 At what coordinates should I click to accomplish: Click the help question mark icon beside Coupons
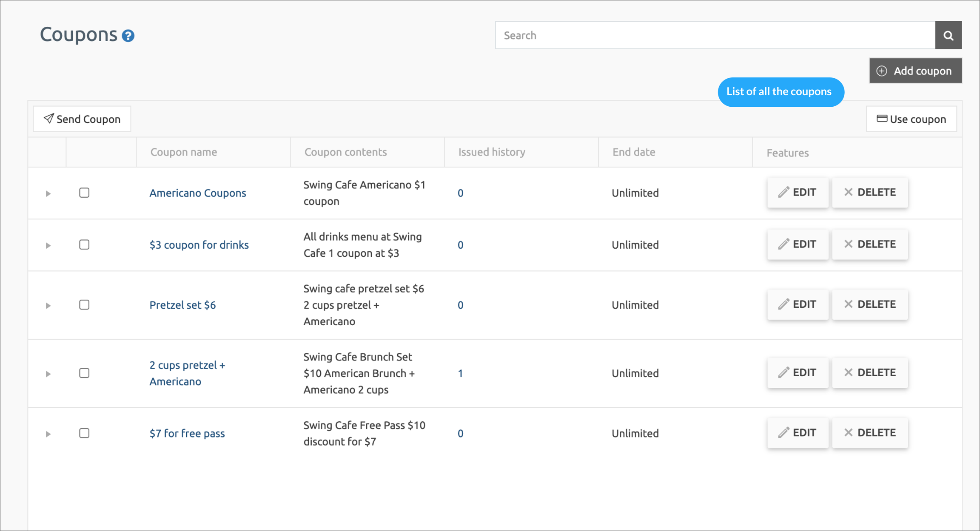coord(128,36)
